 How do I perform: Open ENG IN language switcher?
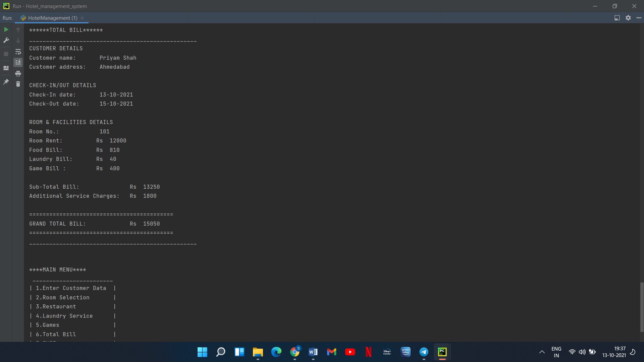click(x=556, y=352)
